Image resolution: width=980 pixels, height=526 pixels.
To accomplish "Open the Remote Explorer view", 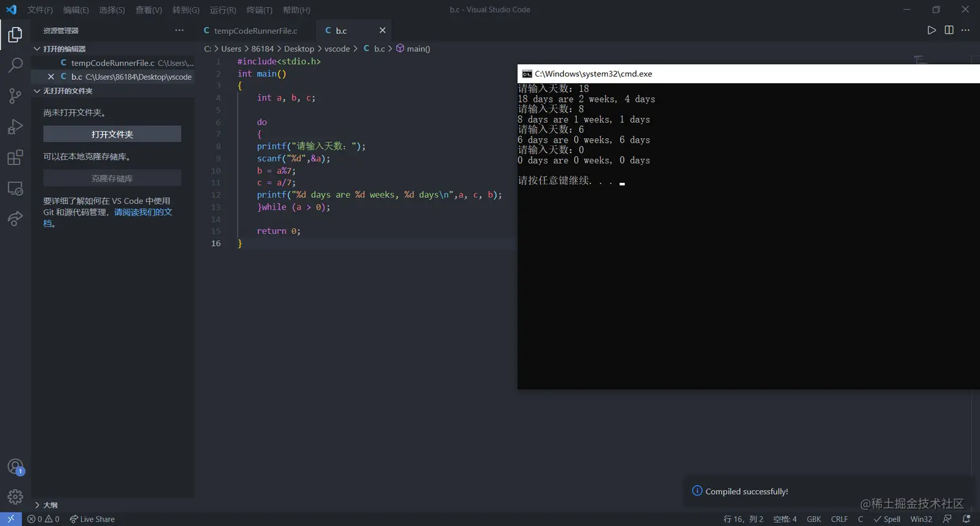I will pos(15,189).
